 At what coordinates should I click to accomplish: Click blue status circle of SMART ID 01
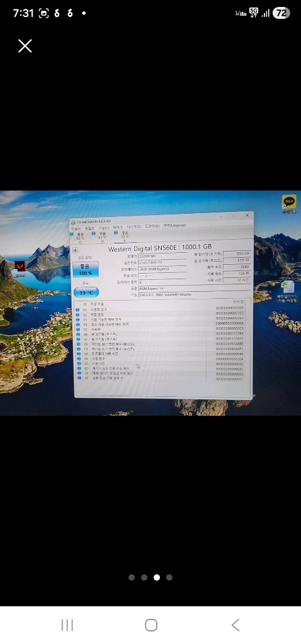[x=77, y=309]
